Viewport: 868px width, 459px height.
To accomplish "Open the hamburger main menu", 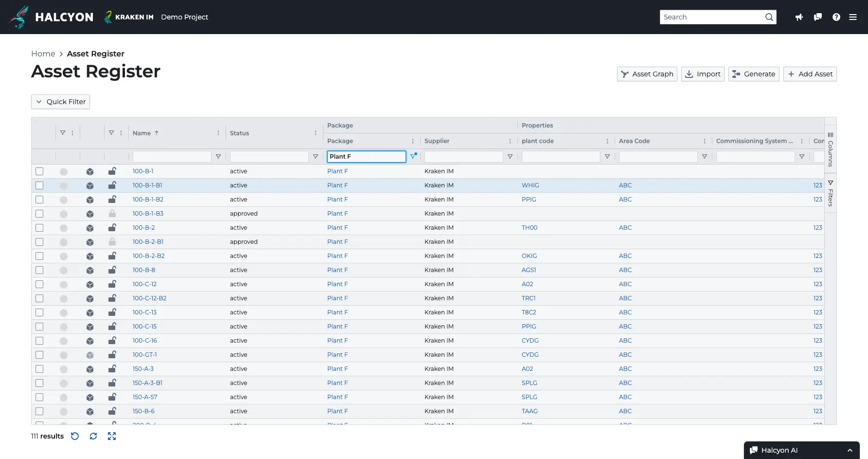I will [x=853, y=17].
